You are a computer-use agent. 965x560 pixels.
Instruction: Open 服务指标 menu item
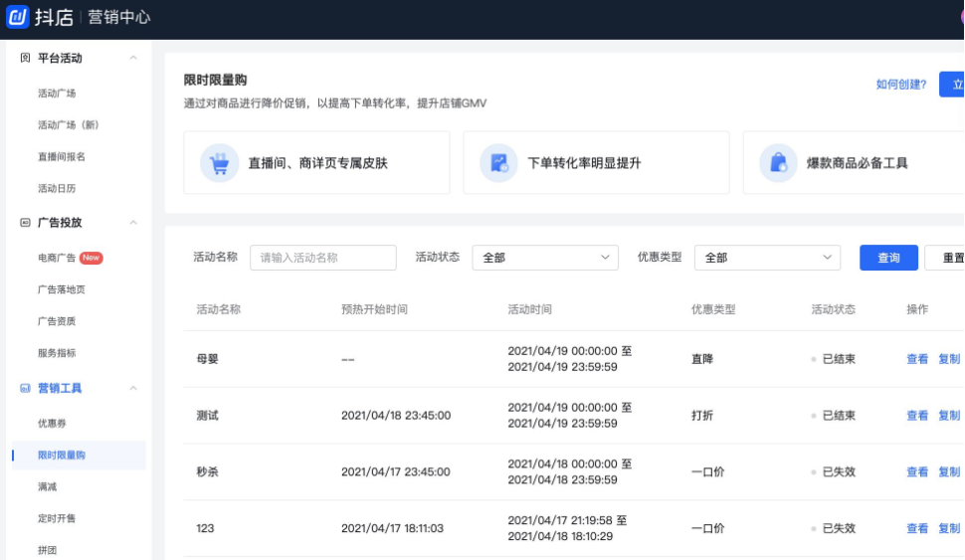[x=57, y=353]
